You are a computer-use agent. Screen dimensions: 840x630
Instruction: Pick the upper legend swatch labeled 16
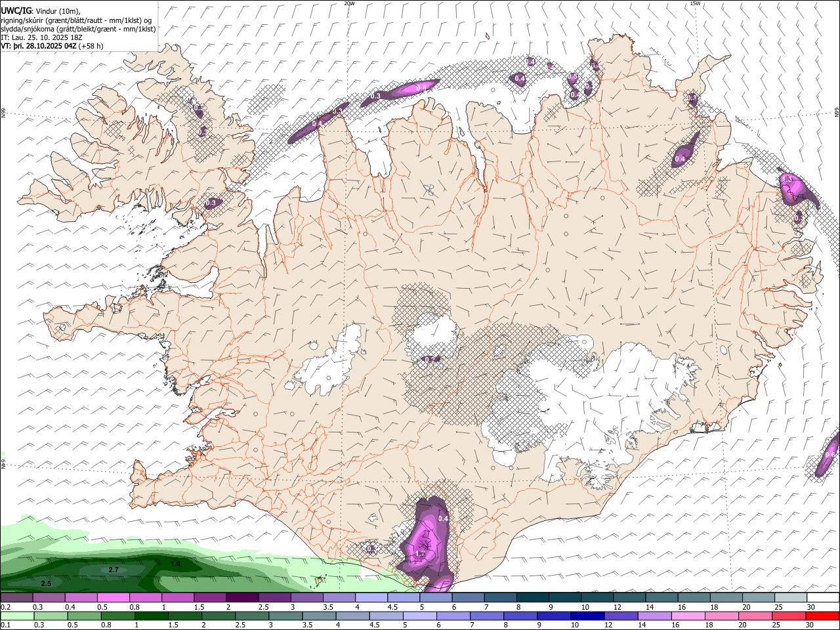[694, 598]
